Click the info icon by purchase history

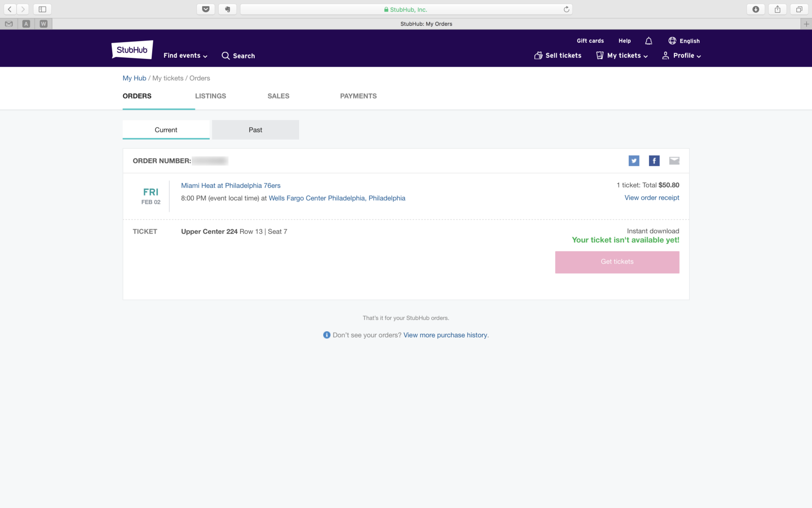[x=327, y=335]
